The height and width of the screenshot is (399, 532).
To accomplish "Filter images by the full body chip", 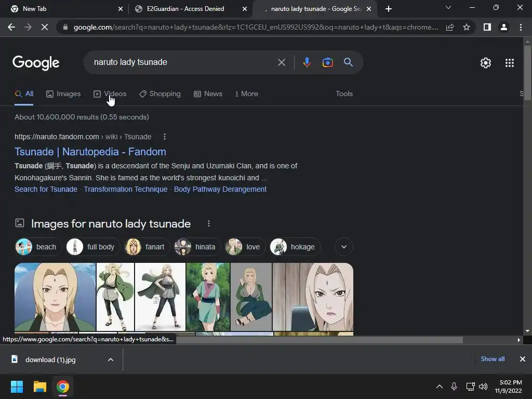I will coord(92,247).
